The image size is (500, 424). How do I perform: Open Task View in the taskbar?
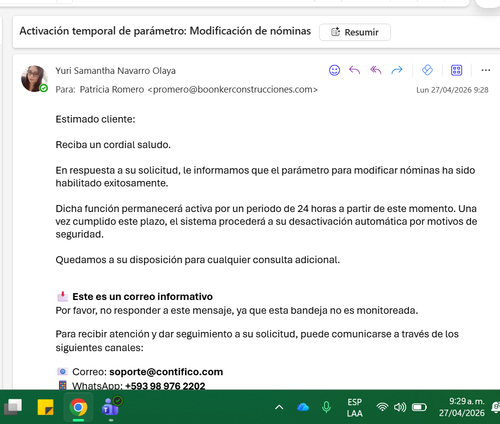pos(13,407)
